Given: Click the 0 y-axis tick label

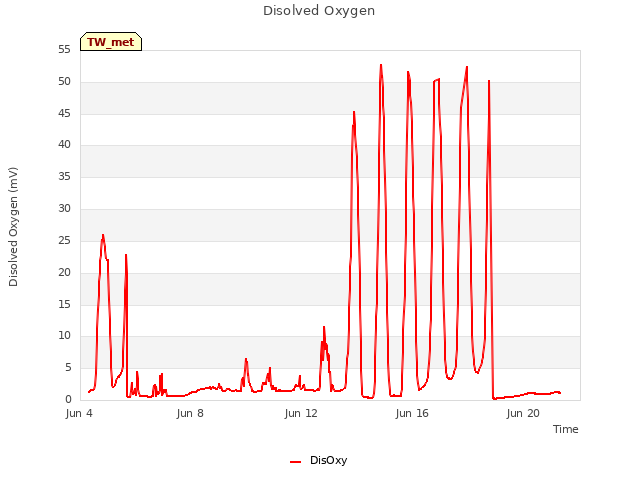Looking at the screenshot, I should tap(68, 399).
